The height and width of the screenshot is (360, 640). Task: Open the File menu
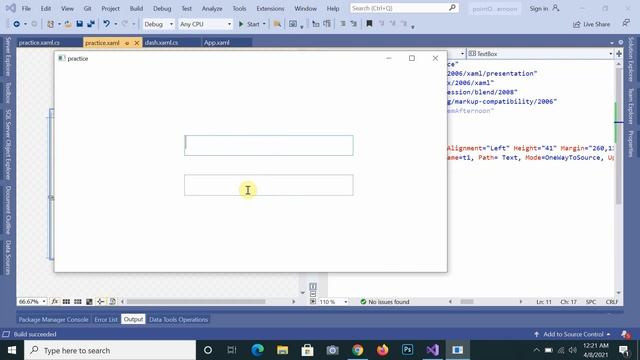(x=26, y=8)
